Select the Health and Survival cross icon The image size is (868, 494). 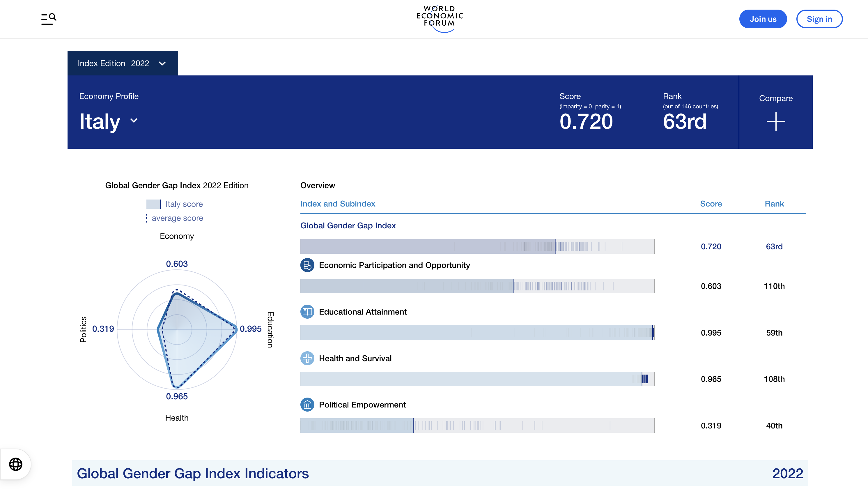pos(307,358)
